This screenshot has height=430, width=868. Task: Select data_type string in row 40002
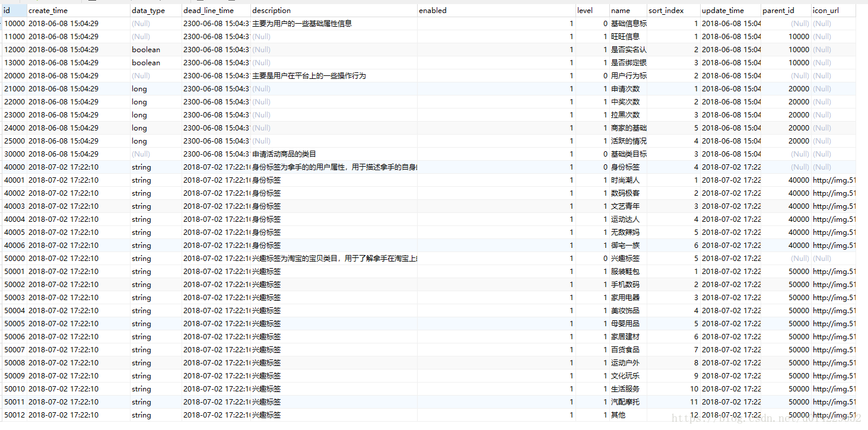(x=156, y=193)
